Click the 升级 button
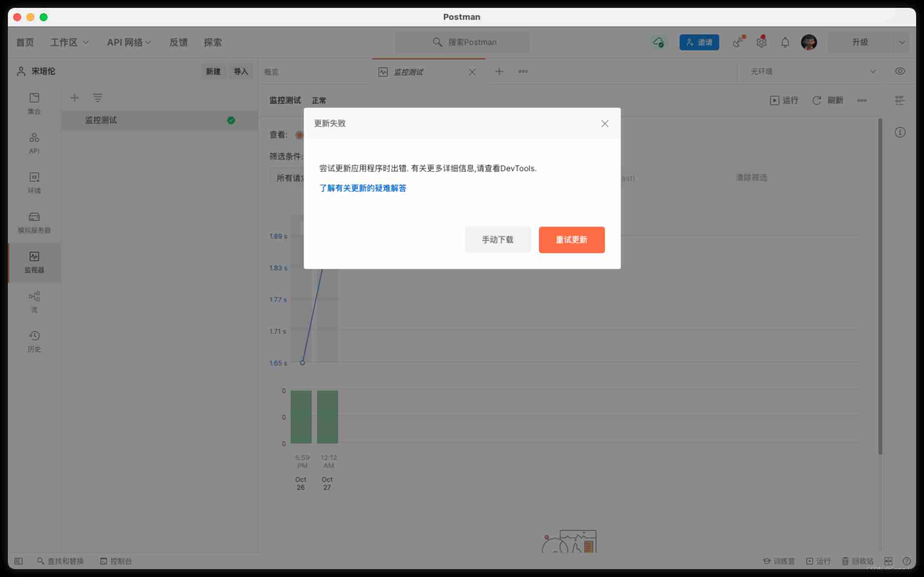 pyautogui.click(x=860, y=42)
